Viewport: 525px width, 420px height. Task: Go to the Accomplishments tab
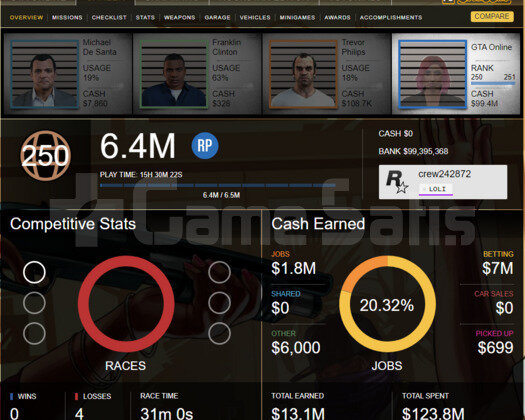pos(391,17)
